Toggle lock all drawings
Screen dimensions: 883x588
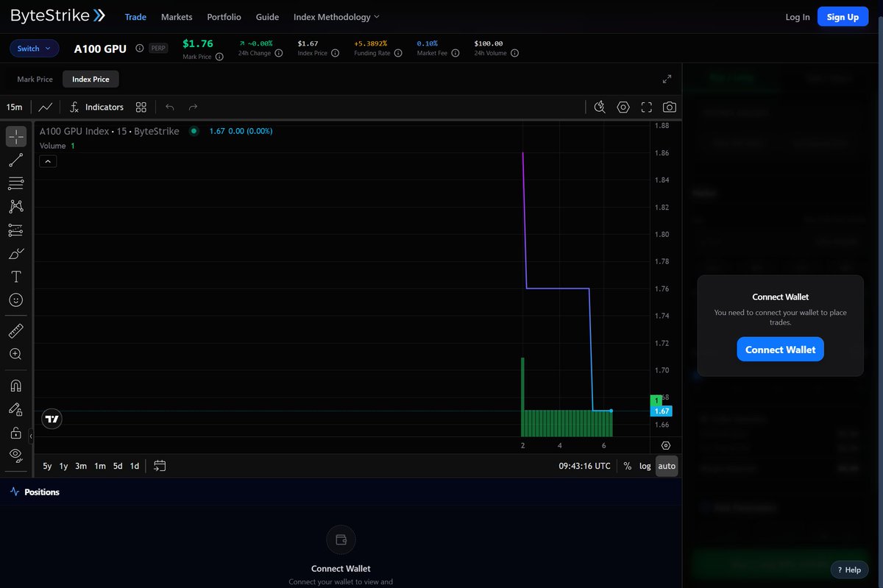tap(15, 433)
